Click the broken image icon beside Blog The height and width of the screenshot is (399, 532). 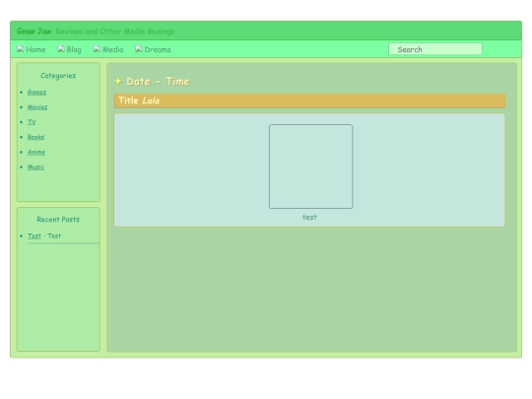(61, 49)
